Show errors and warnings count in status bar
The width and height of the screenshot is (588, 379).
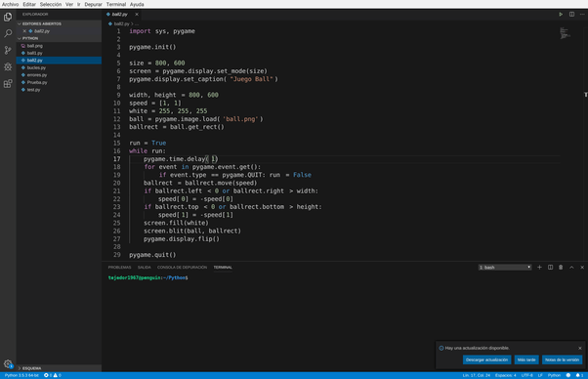53,375
